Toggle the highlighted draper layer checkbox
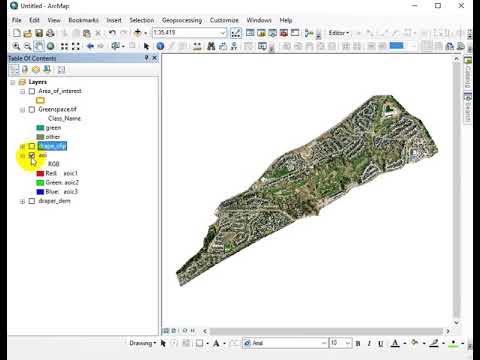 click(32, 146)
